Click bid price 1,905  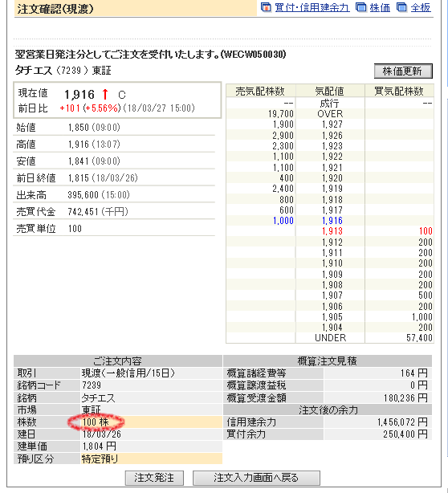tap(332, 317)
